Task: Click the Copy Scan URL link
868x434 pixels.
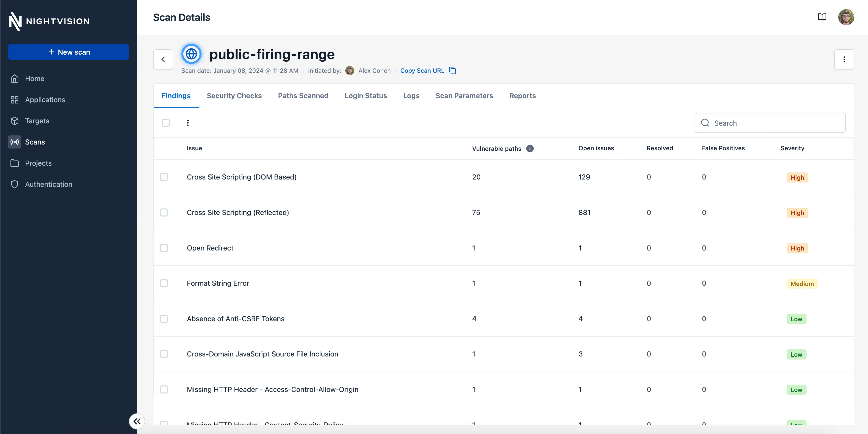Action: click(422, 71)
